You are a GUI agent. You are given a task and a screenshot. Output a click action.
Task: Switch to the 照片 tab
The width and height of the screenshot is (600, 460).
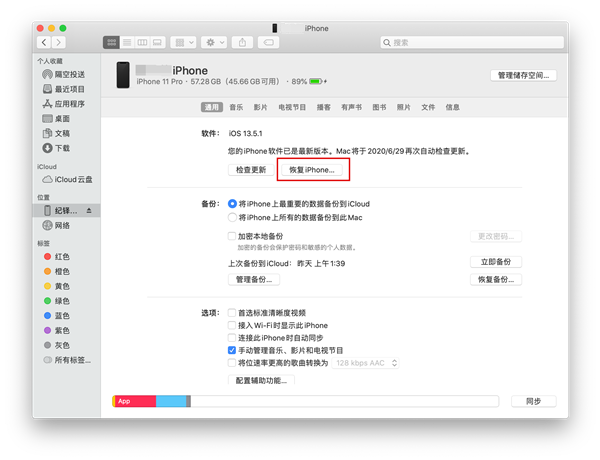[403, 107]
